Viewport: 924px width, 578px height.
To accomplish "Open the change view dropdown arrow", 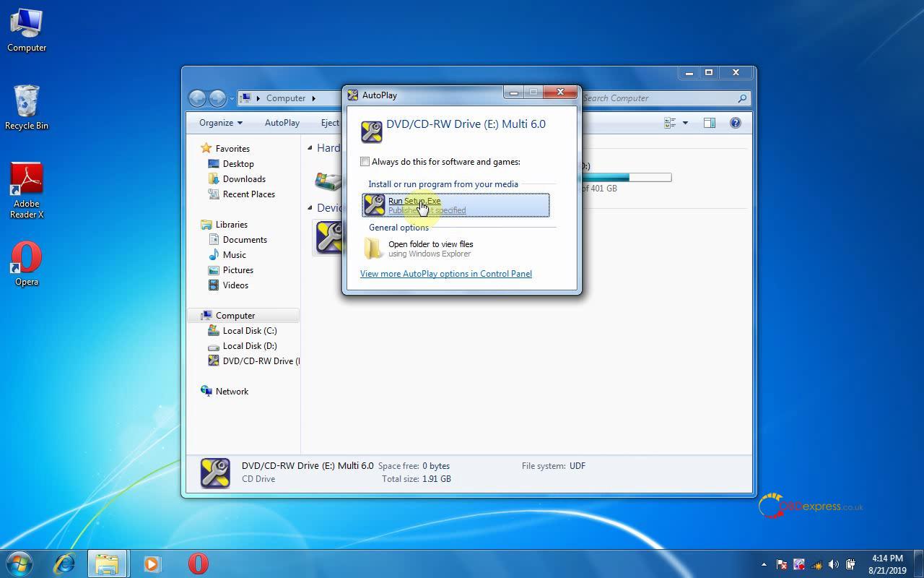I will [685, 123].
